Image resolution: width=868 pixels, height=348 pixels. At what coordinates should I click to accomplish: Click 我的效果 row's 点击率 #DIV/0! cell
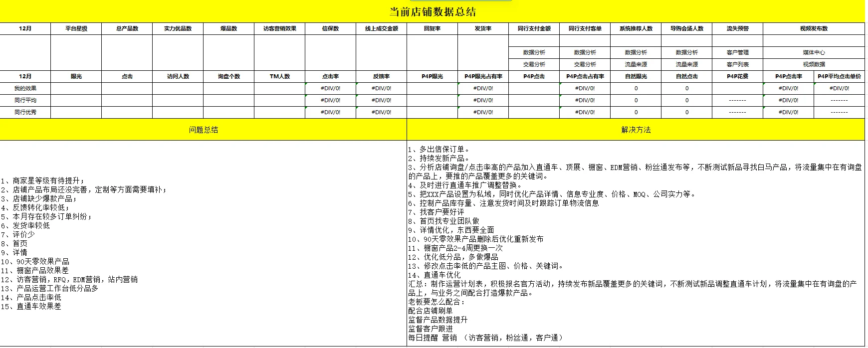331,88
